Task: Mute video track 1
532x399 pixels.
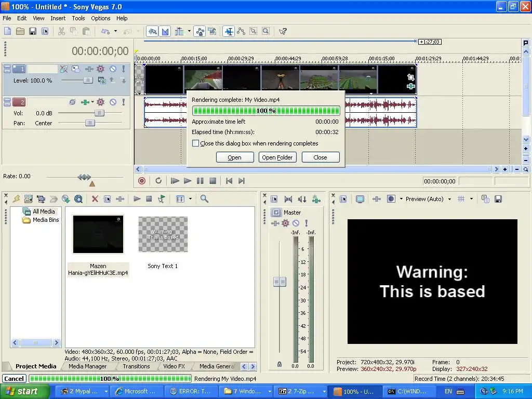Action: point(113,69)
